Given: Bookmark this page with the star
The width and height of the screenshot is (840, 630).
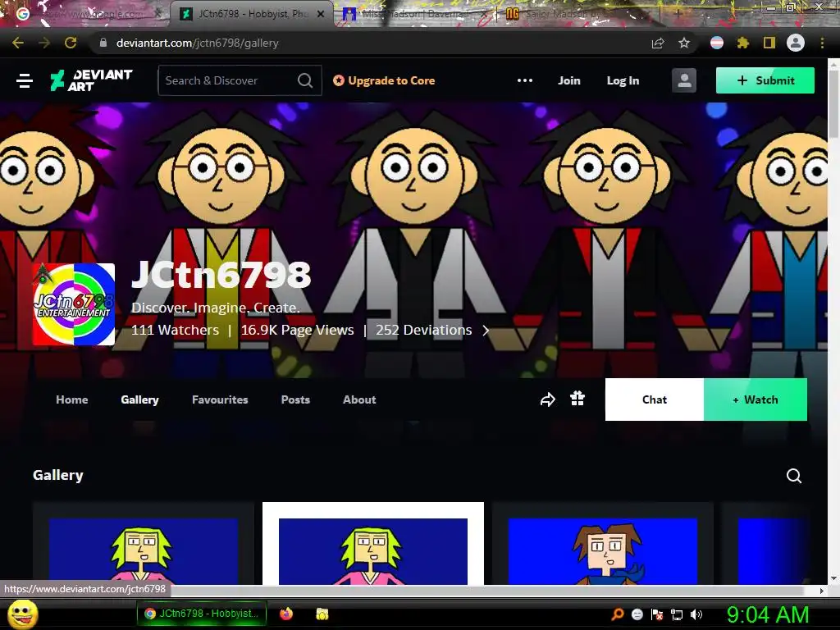Looking at the screenshot, I should pyautogui.click(x=684, y=43).
